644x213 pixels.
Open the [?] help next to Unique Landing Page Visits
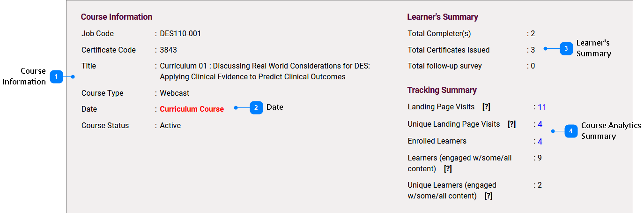pos(511,124)
